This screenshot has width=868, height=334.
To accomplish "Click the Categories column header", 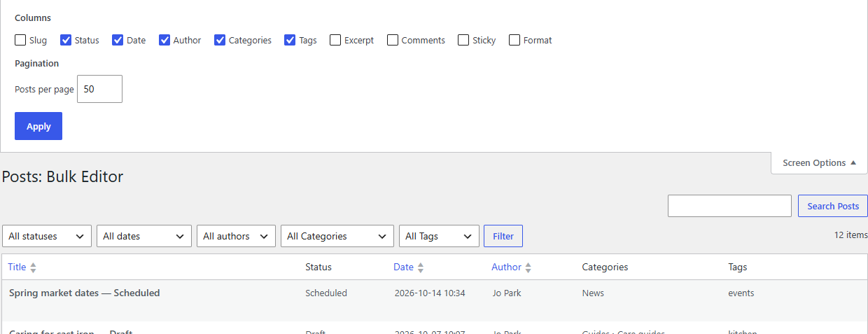I will pyautogui.click(x=605, y=267).
